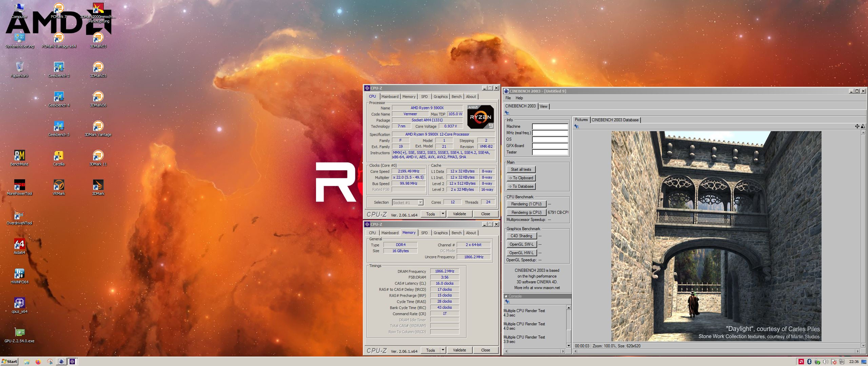This screenshot has width=868, height=366.
Task: Open the CINEBENCH 2003 Database tab
Action: tap(615, 120)
